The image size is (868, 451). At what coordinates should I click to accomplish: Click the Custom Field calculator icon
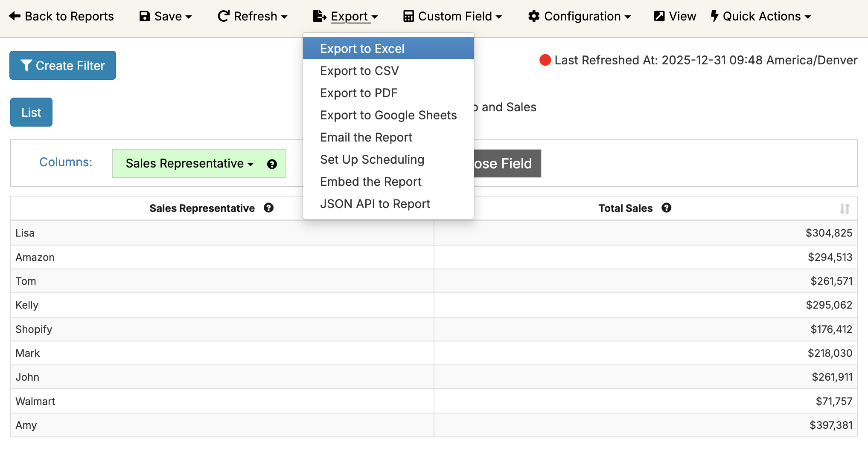tap(408, 16)
